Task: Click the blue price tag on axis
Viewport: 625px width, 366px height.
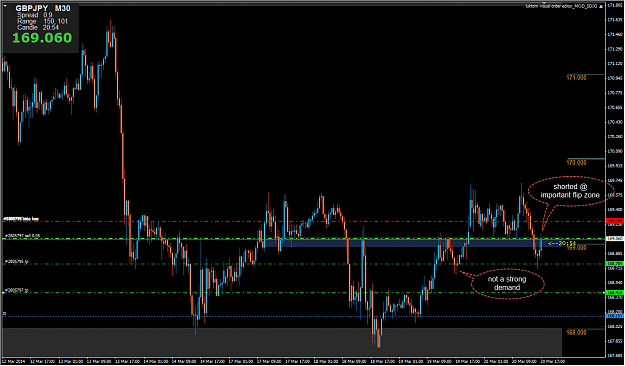Action: pos(615,316)
